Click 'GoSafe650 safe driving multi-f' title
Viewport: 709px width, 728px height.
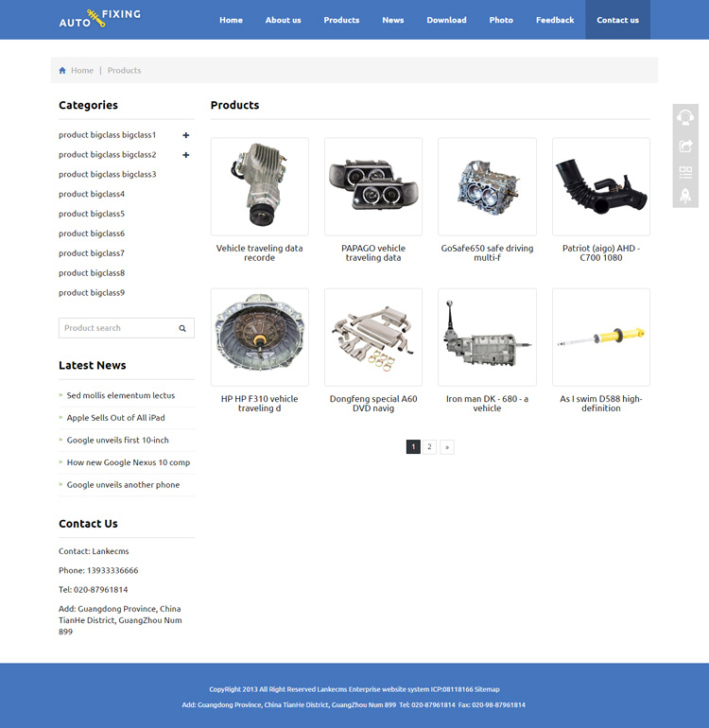tap(487, 253)
